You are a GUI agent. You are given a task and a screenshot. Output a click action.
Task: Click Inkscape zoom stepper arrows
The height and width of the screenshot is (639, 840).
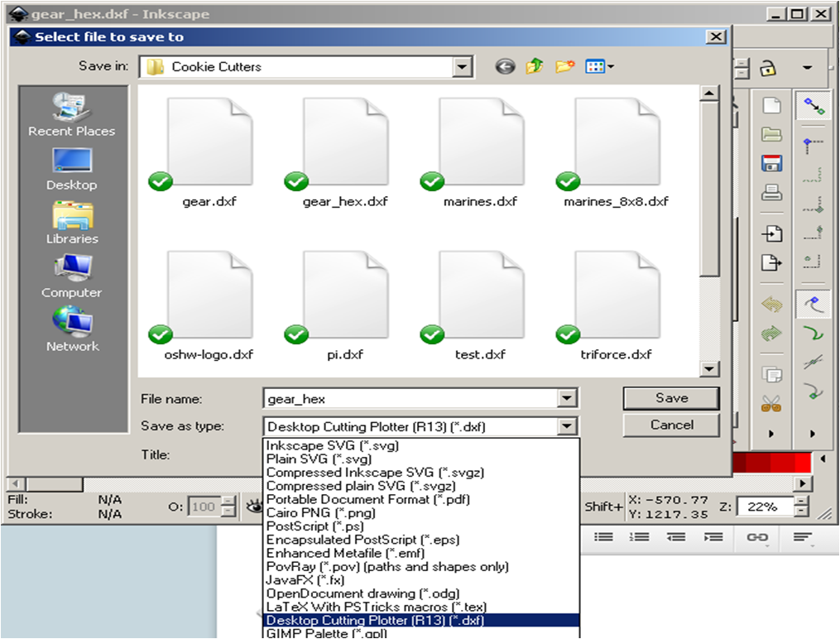point(801,507)
